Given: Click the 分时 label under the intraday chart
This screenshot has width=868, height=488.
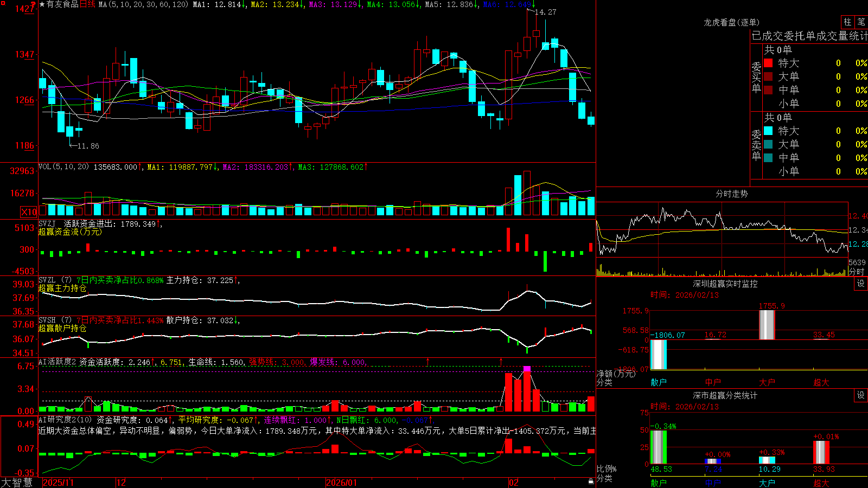Looking at the screenshot, I should (857, 272).
